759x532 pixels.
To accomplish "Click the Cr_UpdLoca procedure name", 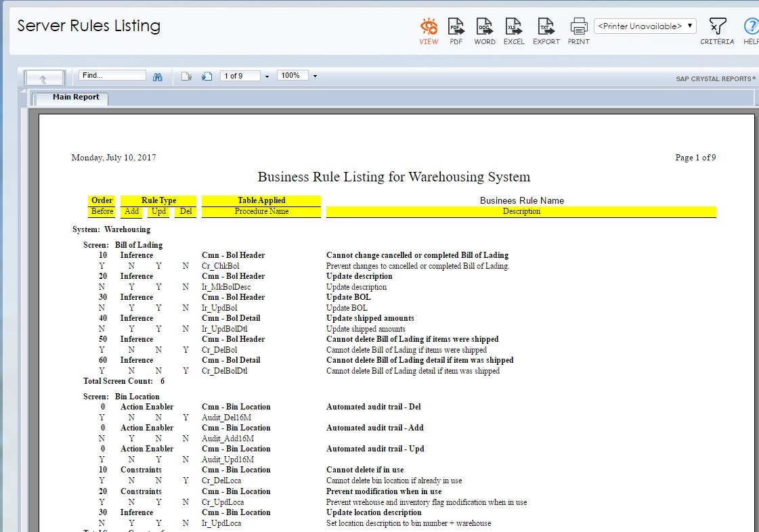I will (223, 502).
